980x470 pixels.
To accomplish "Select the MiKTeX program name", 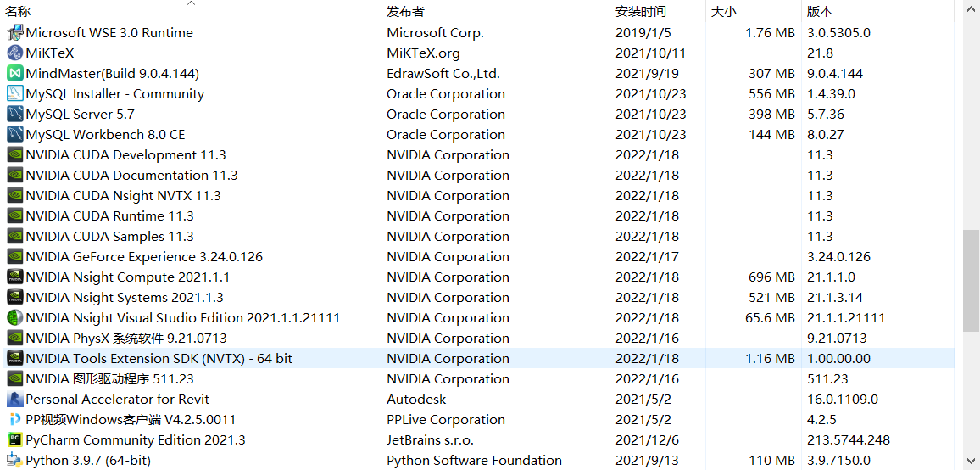I will pyautogui.click(x=50, y=53).
